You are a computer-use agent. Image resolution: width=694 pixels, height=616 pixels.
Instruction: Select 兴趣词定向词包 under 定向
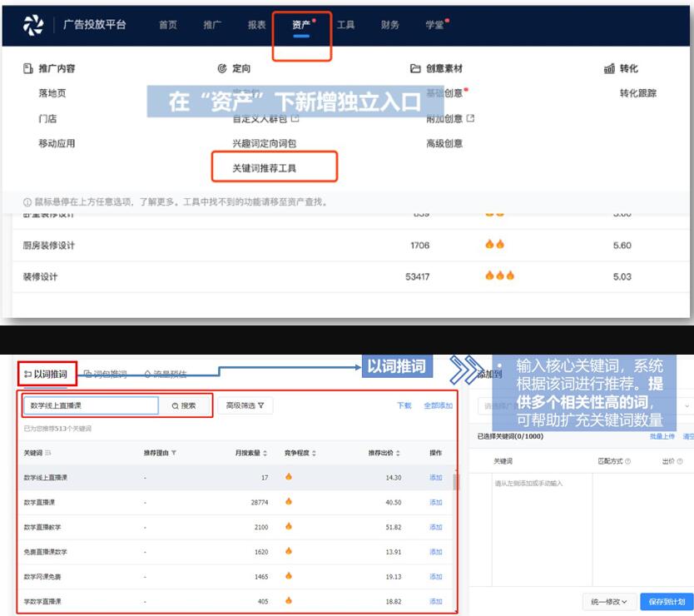[265, 143]
